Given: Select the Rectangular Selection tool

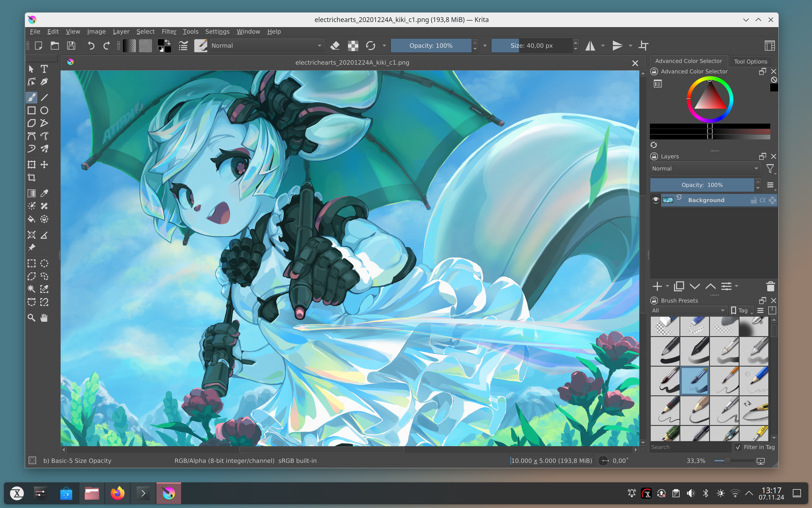Looking at the screenshot, I should click(x=32, y=263).
